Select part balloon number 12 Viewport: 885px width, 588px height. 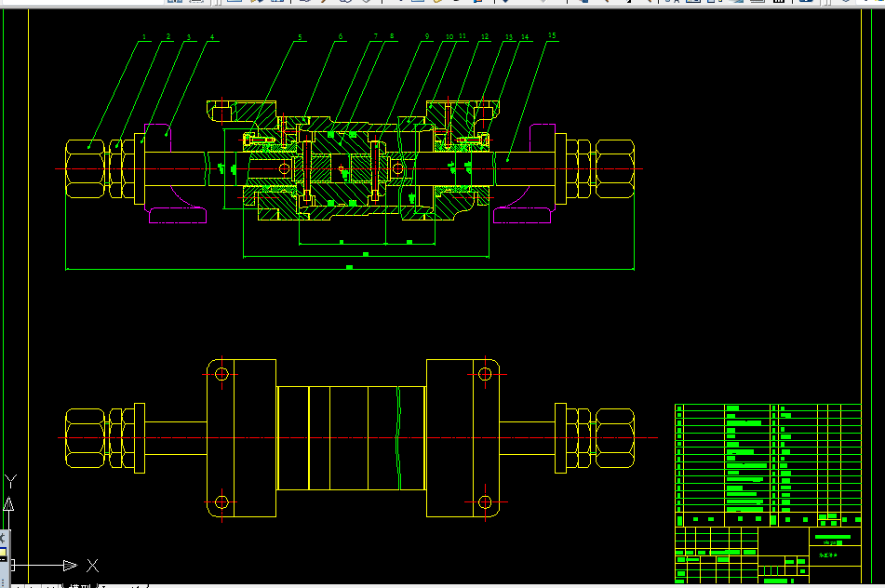485,36
